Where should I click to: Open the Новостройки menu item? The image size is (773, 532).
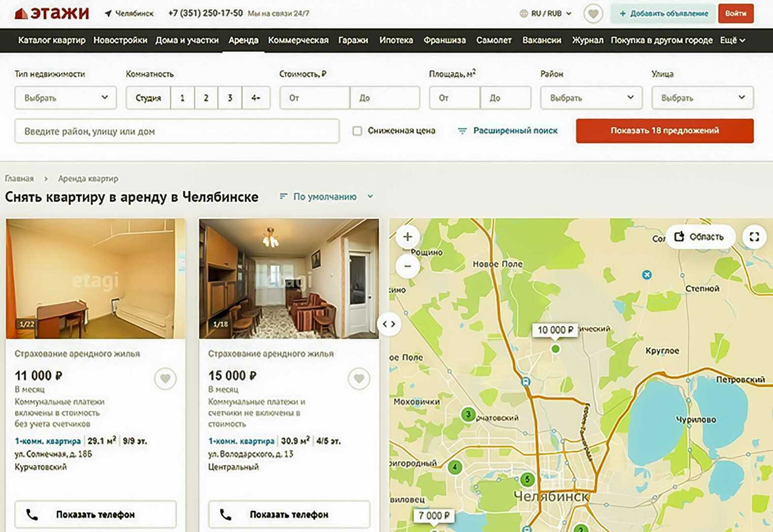pyautogui.click(x=120, y=40)
